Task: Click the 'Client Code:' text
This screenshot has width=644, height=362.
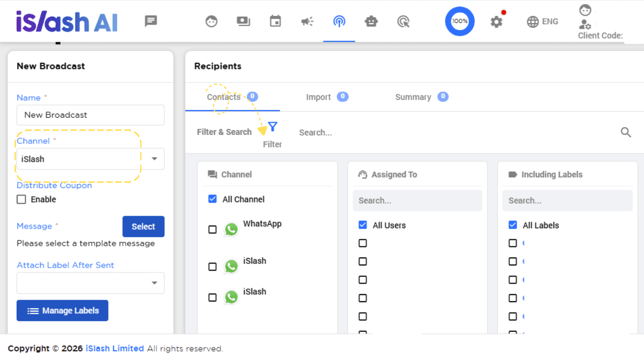Action: [600, 36]
